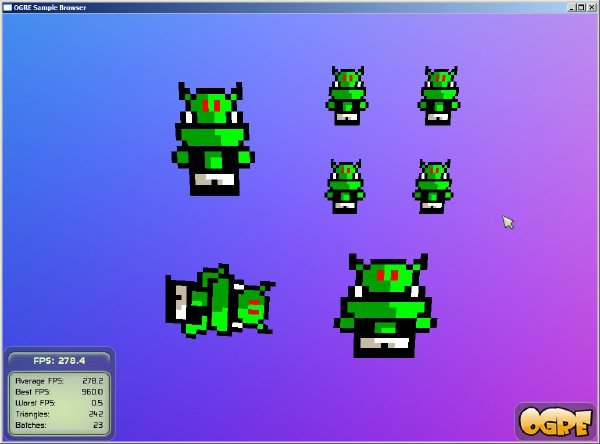
Task: Click the small ogre sprite in the top-left of the group
Action: tap(347, 96)
